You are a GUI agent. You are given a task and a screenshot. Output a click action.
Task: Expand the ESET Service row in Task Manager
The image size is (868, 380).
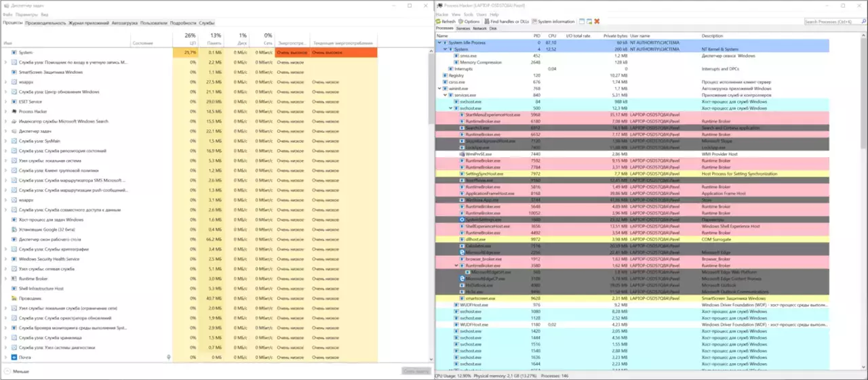[x=5, y=102]
